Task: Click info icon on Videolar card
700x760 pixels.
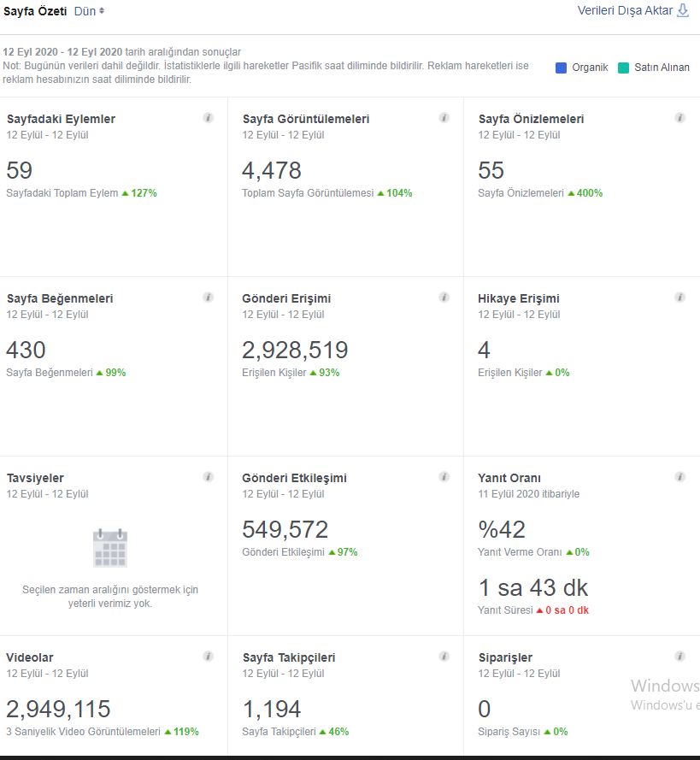Action: click(x=209, y=657)
